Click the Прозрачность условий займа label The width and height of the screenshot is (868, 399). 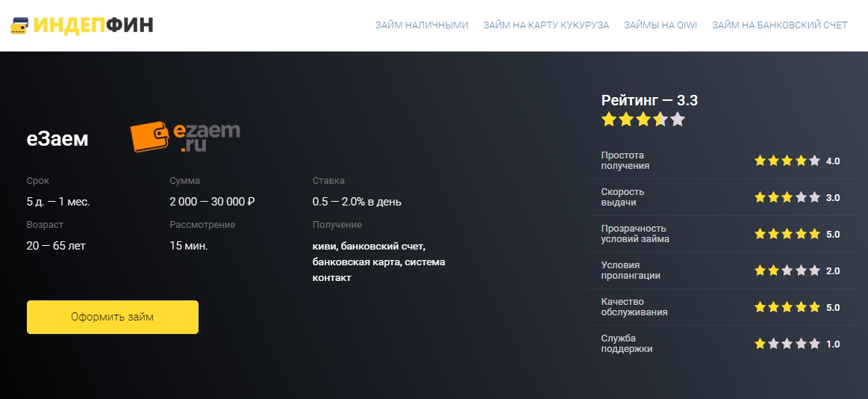pos(635,234)
